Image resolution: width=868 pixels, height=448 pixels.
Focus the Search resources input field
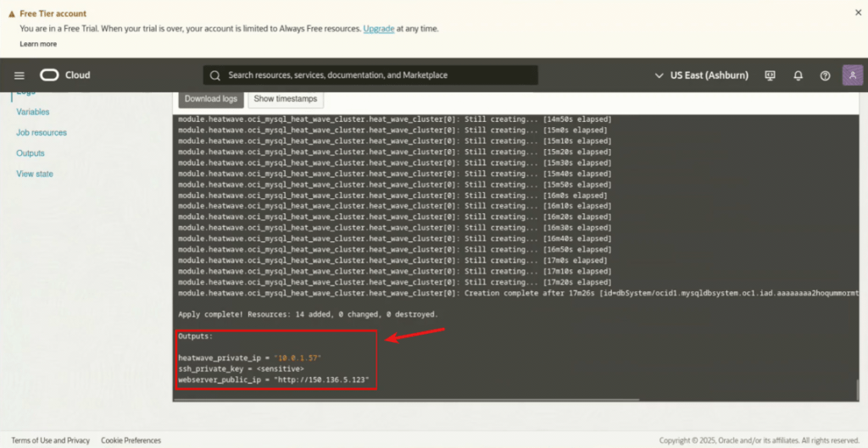click(370, 75)
